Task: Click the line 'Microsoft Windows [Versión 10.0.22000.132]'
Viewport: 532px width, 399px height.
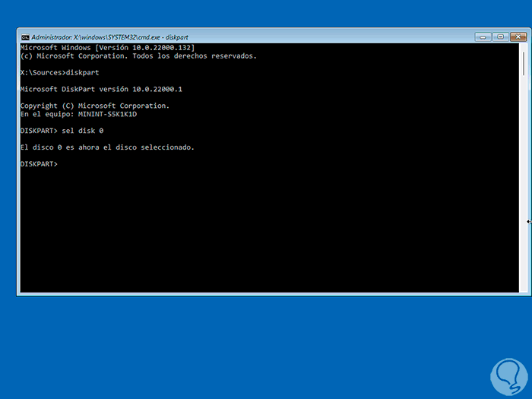Action: tap(107, 48)
